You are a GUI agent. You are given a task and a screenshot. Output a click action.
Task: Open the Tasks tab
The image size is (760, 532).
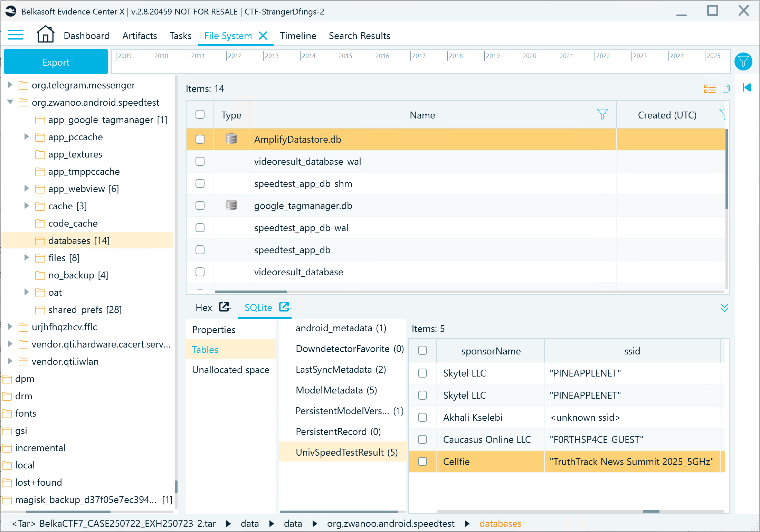click(180, 36)
